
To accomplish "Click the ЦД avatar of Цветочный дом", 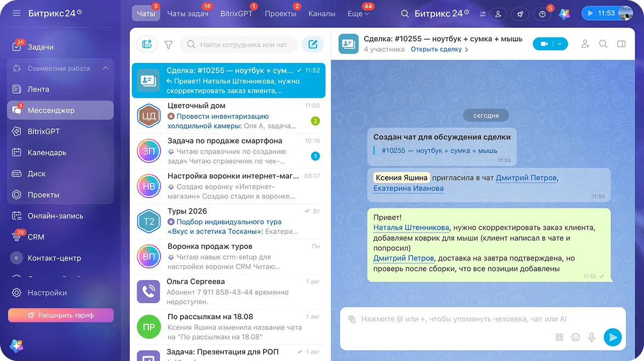I will coord(148,116).
